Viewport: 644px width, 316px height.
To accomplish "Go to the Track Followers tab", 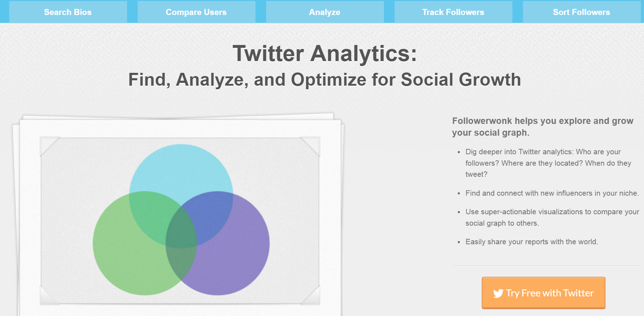I will click(x=453, y=12).
